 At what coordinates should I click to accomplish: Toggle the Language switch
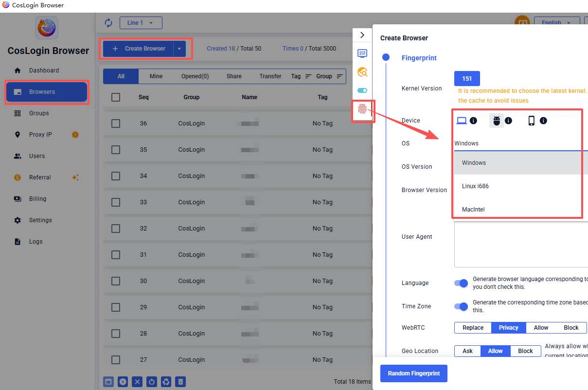pos(461,283)
